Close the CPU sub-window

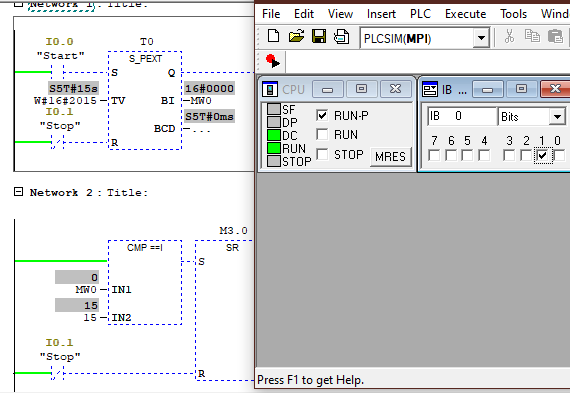click(395, 89)
